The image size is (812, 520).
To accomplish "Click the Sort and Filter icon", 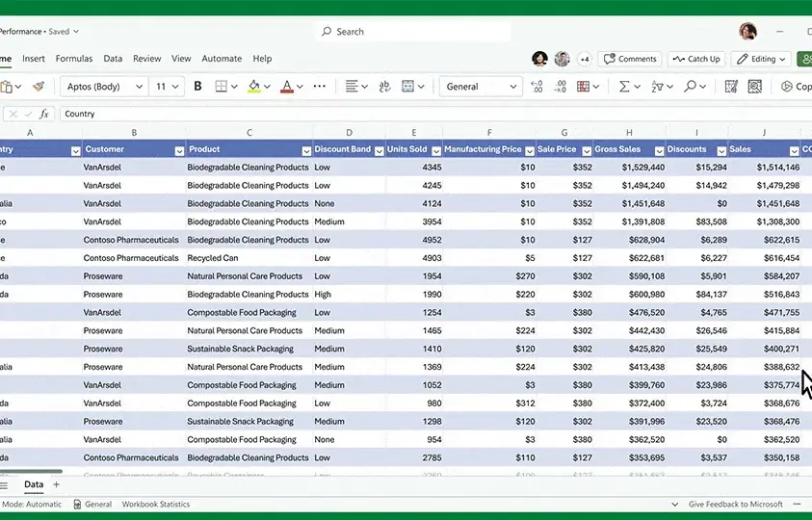I will coord(657,87).
